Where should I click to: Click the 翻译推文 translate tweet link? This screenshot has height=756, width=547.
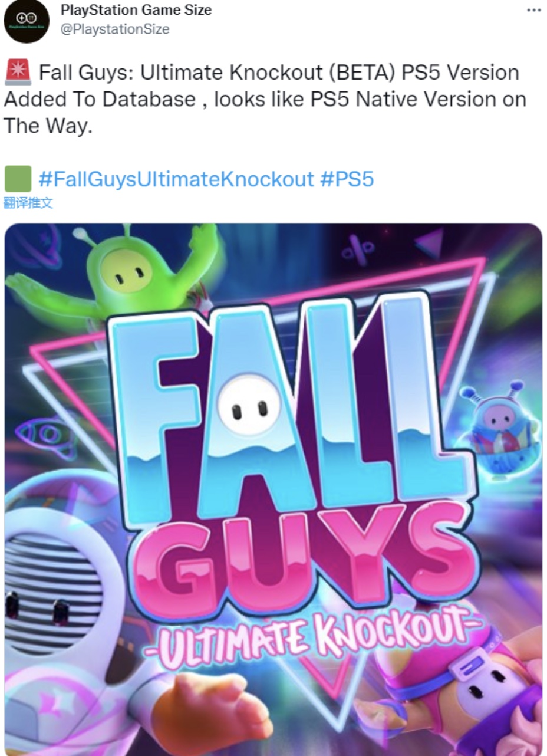coord(28,203)
